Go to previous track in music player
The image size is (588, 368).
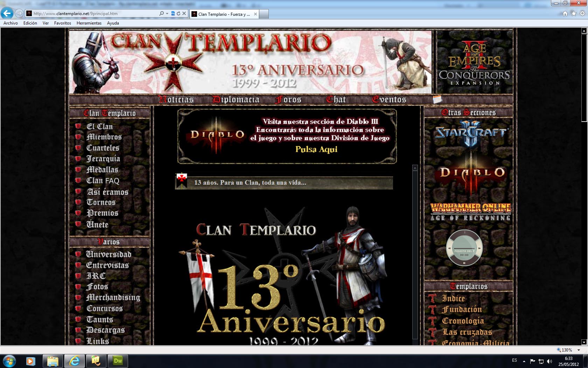point(449,248)
